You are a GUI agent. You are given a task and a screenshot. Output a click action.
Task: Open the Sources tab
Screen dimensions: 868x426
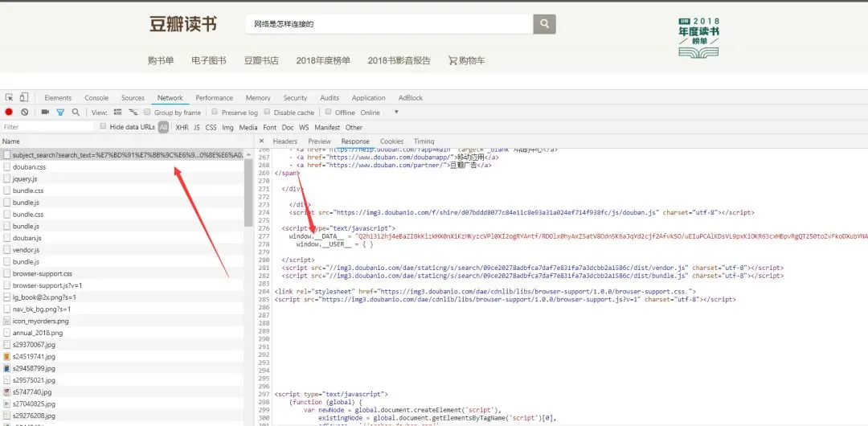(x=133, y=98)
